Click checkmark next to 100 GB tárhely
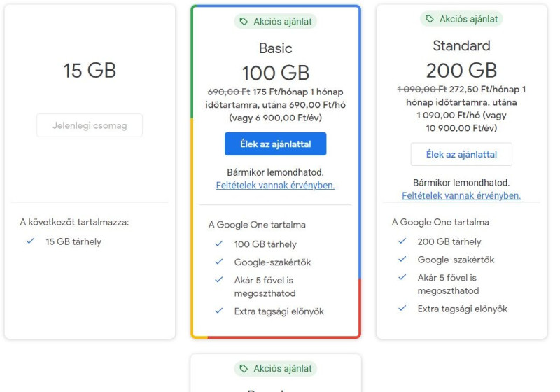Image resolution: width=560 pixels, height=392 pixels. tap(219, 244)
